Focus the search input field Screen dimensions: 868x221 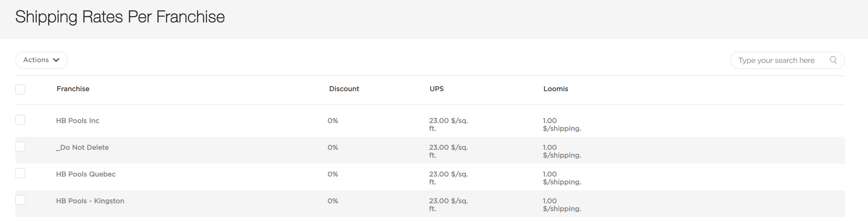click(787, 60)
